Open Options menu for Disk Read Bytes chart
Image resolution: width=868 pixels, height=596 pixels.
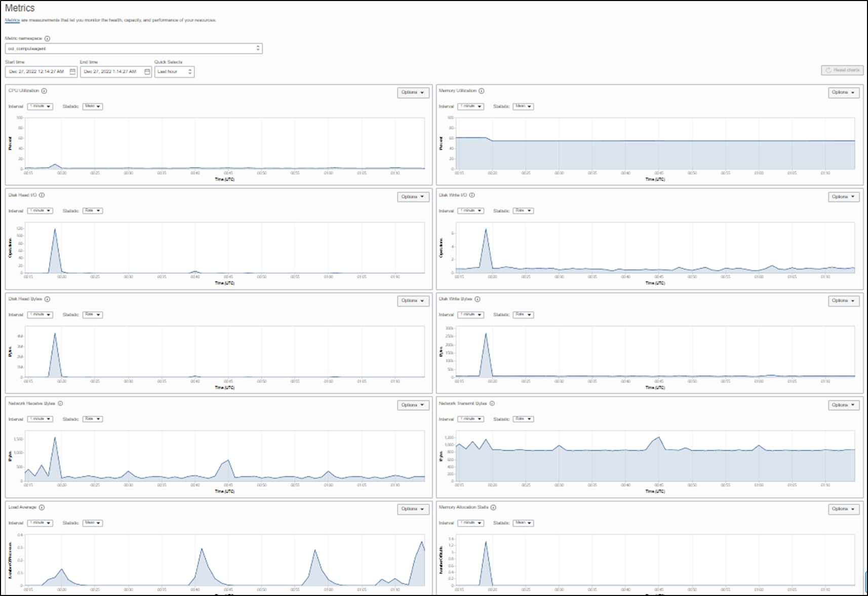413,301
